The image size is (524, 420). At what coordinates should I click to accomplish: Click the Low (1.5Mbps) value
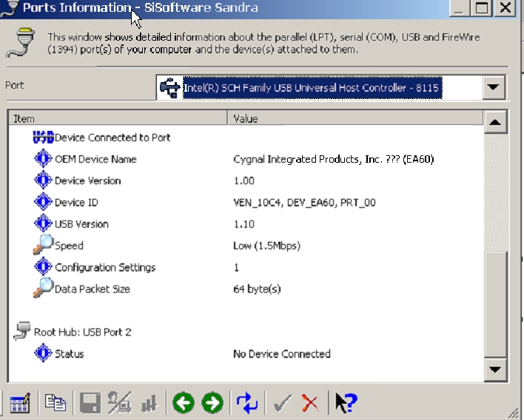click(x=266, y=245)
